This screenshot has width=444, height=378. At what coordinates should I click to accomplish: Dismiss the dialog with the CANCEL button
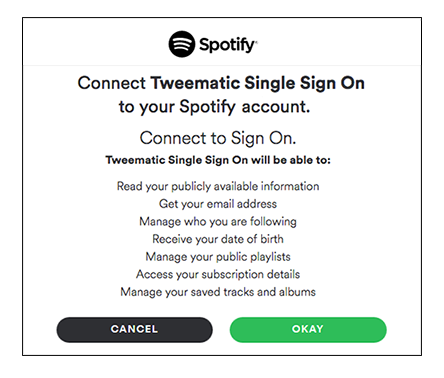pos(134,329)
